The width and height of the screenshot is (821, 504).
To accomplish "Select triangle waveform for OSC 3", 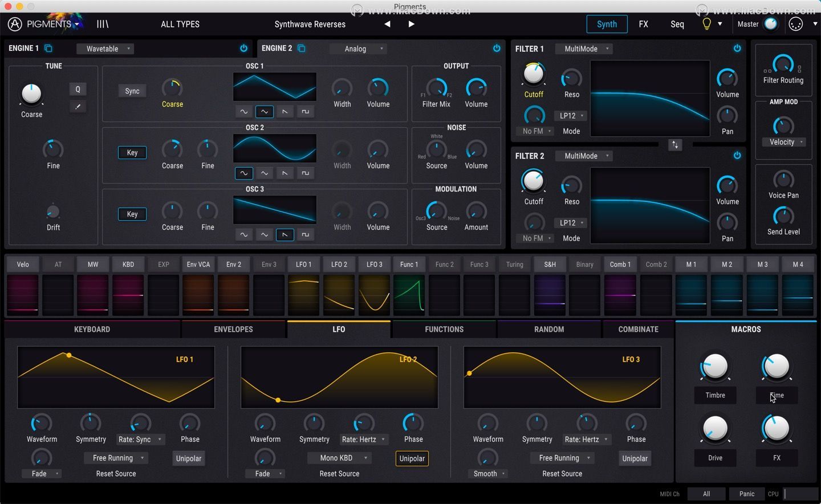I will pos(265,235).
